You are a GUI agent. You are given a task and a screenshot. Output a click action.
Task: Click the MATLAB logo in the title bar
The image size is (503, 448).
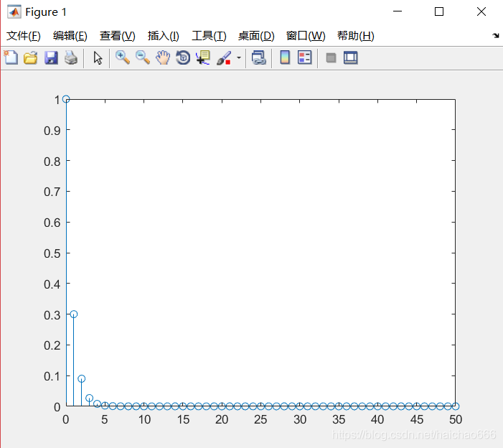tap(14, 12)
